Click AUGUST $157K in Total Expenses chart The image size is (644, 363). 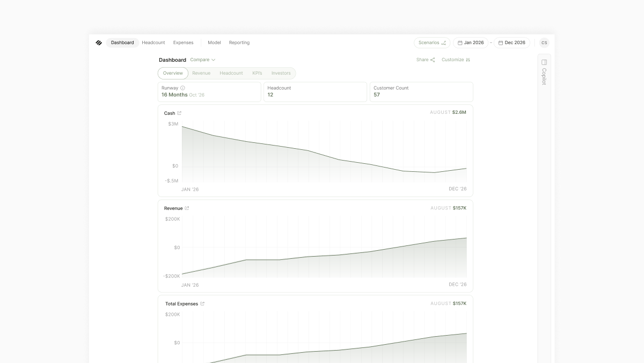tap(448, 303)
